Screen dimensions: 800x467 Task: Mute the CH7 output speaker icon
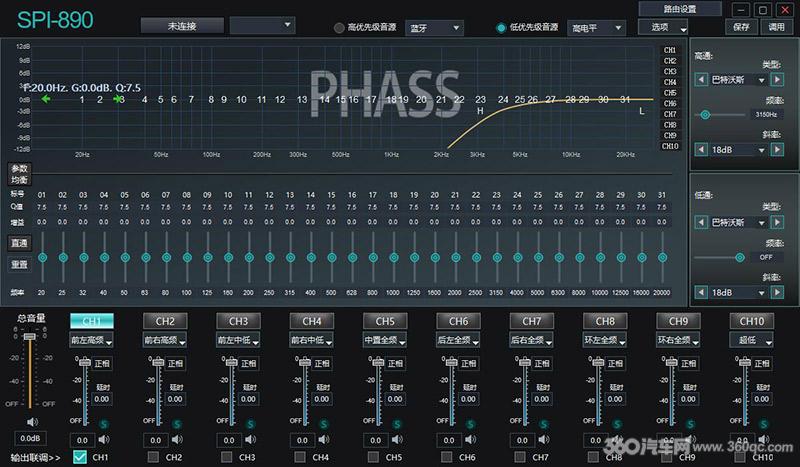(x=544, y=439)
